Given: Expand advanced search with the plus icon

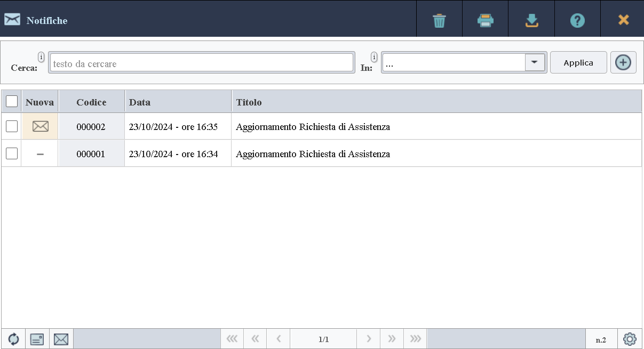Looking at the screenshot, I should 623,62.
